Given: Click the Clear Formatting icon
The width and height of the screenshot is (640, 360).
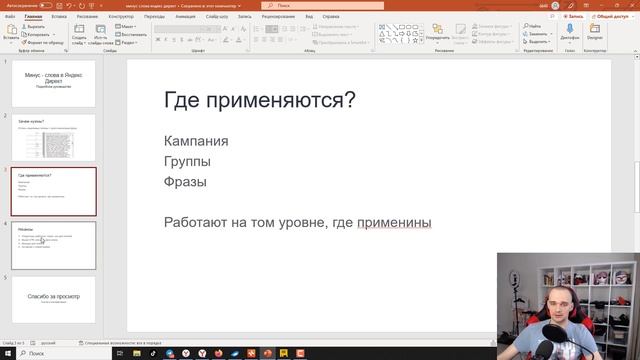Looking at the screenshot, I should [x=243, y=29].
